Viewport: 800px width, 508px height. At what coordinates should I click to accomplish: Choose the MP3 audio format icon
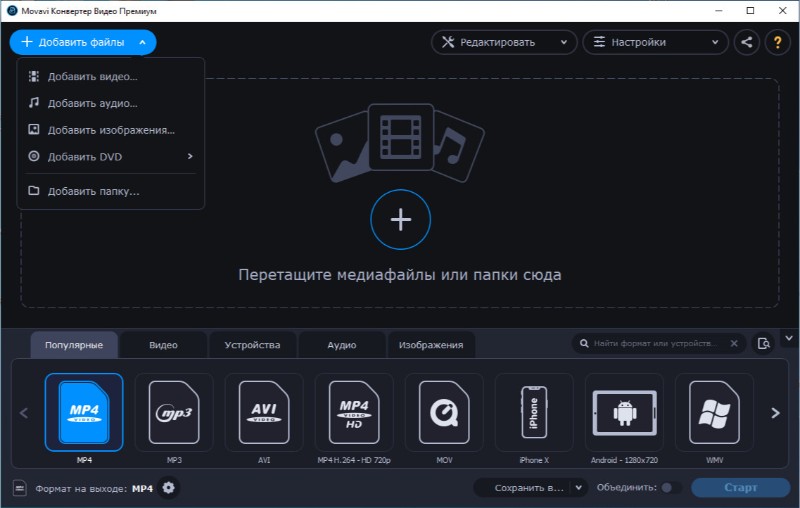point(174,412)
